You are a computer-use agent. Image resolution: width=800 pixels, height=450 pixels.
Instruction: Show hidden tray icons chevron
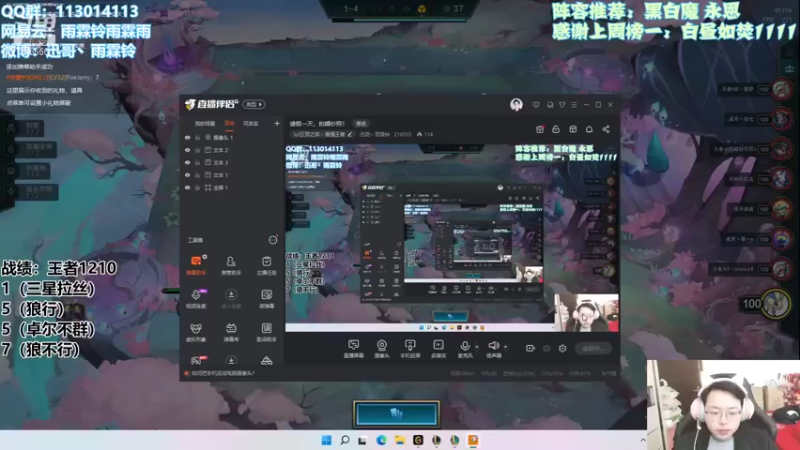[x=643, y=440]
